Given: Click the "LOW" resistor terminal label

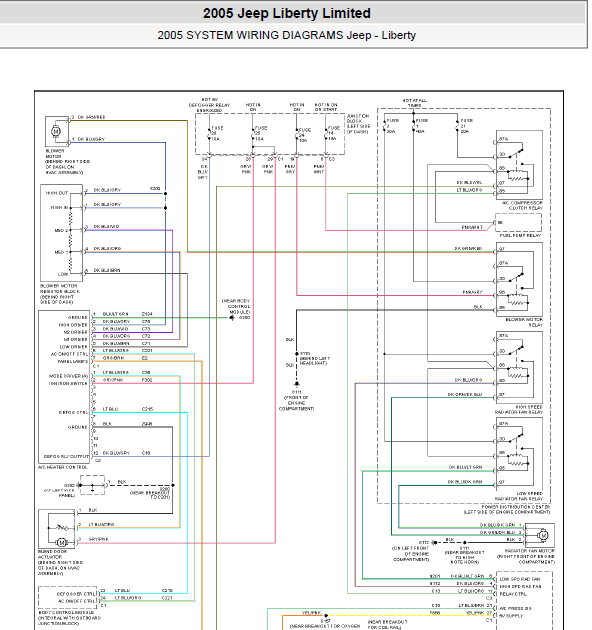Looking at the screenshot, I should (63, 274).
